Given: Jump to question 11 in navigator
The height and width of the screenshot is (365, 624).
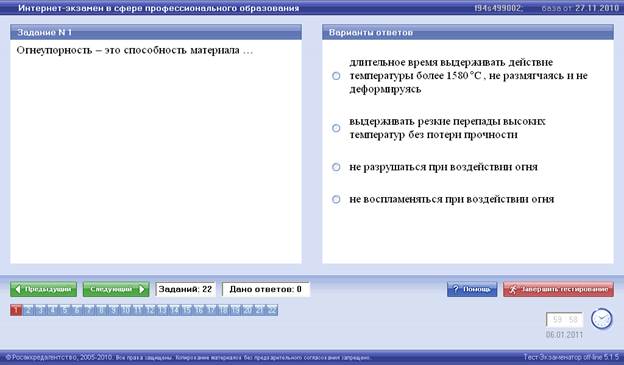Looking at the screenshot, I should pos(138,310).
